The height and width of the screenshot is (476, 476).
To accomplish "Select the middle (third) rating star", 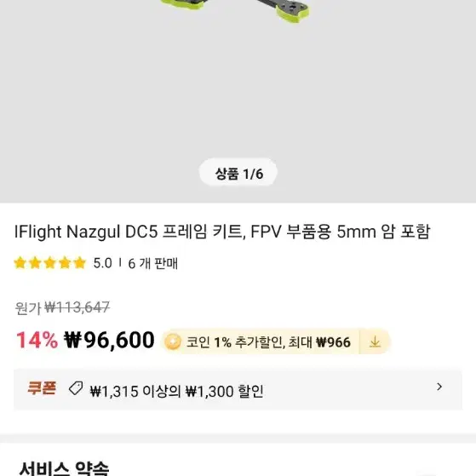I will click(x=49, y=263).
